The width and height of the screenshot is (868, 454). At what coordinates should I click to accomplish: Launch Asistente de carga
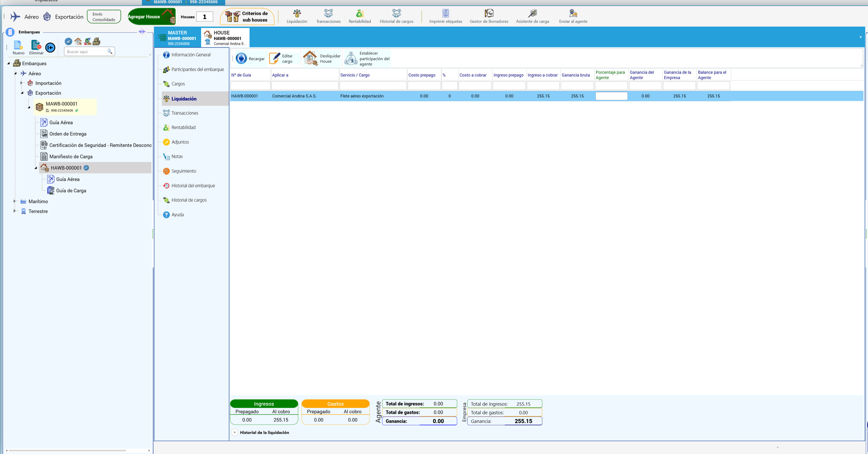[532, 16]
